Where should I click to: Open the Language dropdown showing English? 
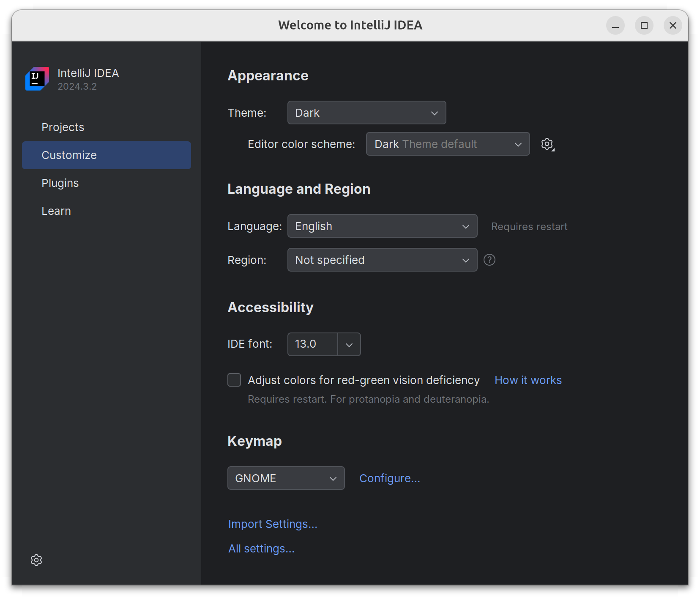point(382,226)
